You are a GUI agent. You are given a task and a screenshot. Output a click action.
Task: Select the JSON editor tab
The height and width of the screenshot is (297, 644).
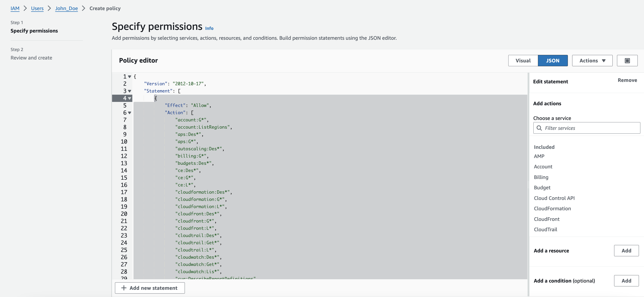553,60
